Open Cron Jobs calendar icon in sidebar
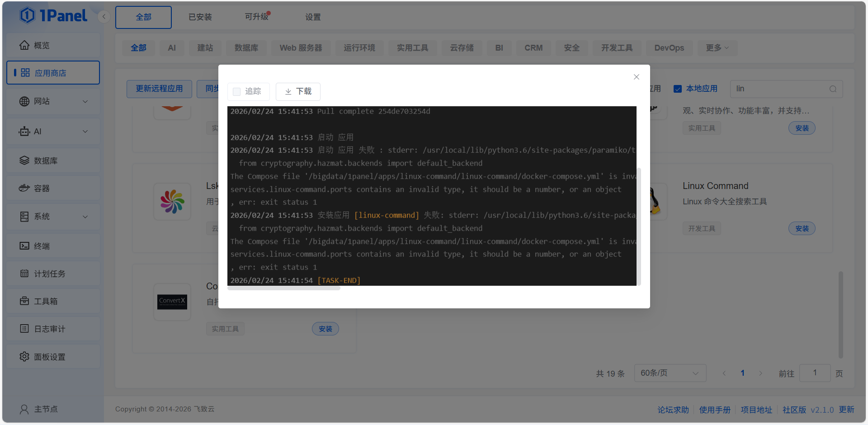 [24, 274]
